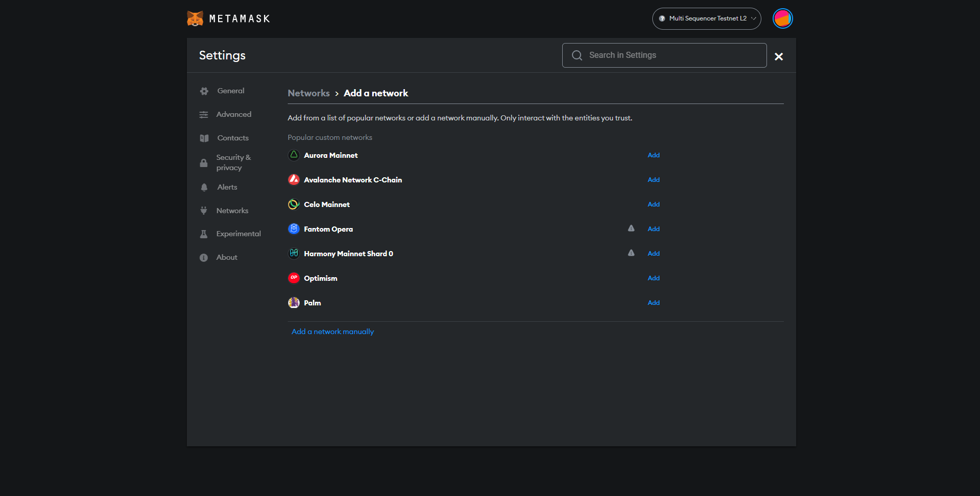Click the MetaMask fox logo
Viewport: 980px width, 496px height.
[195, 18]
